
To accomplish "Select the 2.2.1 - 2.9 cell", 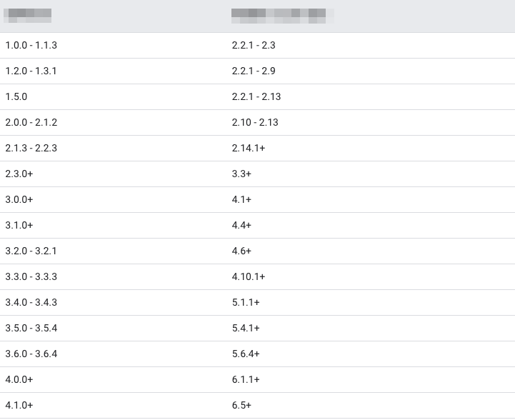I will point(254,71).
